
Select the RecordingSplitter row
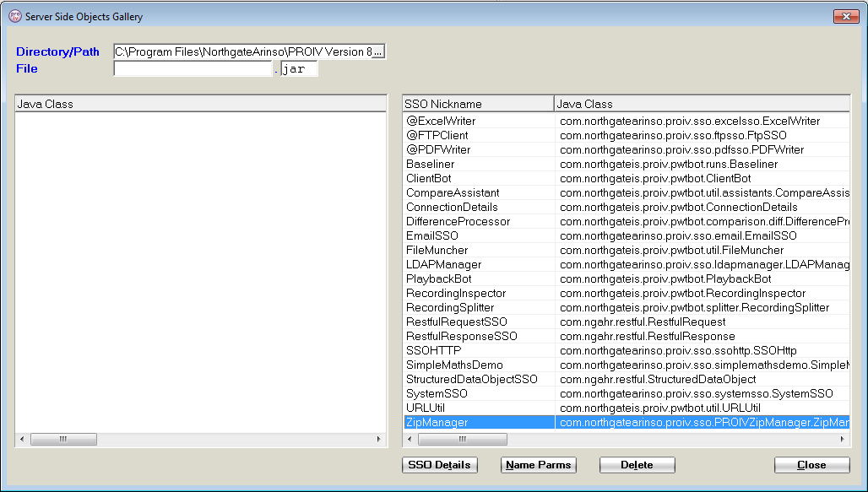click(x=627, y=308)
